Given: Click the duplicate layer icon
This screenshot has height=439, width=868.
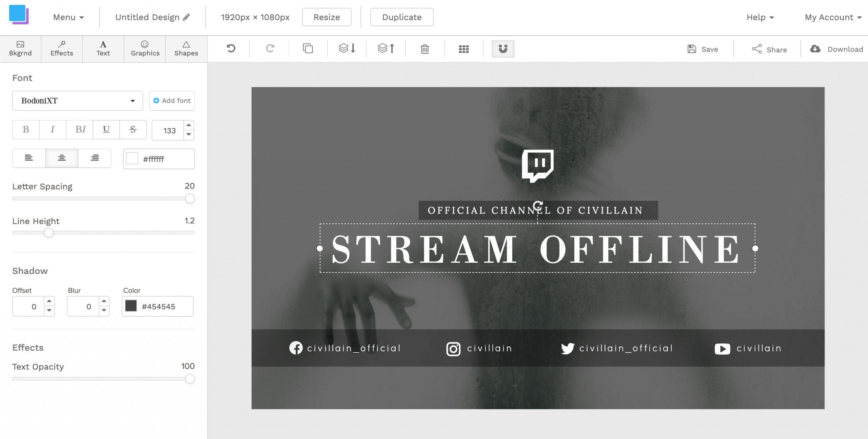Looking at the screenshot, I should (x=308, y=49).
